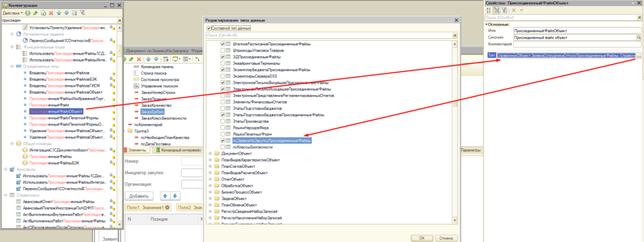
Task: Tick the Составной тип данных checkbox
Action: [209, 28]
